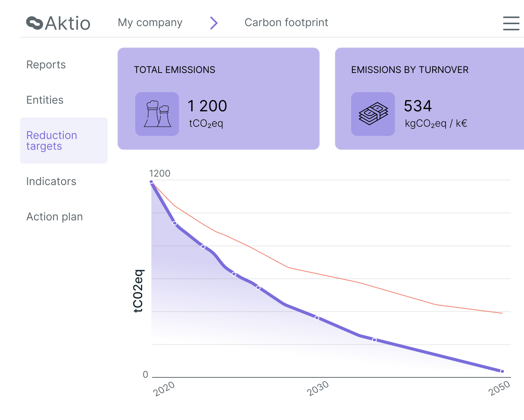Open the Indicators section
Viewport: 524px width, 420px height.
click(51, 181)
